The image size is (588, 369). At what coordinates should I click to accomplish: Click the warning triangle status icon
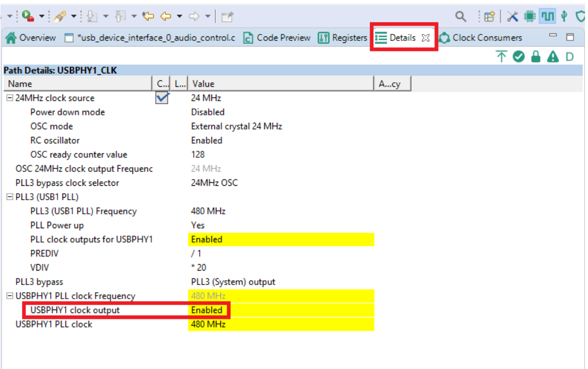552,56
